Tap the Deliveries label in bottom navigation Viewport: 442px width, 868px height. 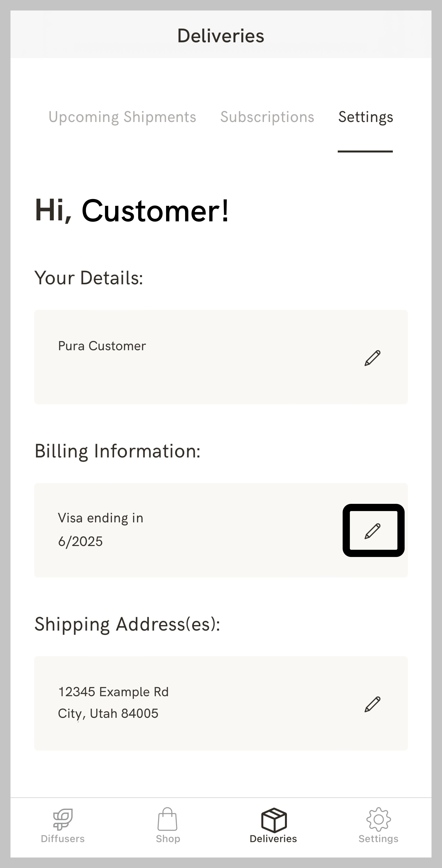273,839
